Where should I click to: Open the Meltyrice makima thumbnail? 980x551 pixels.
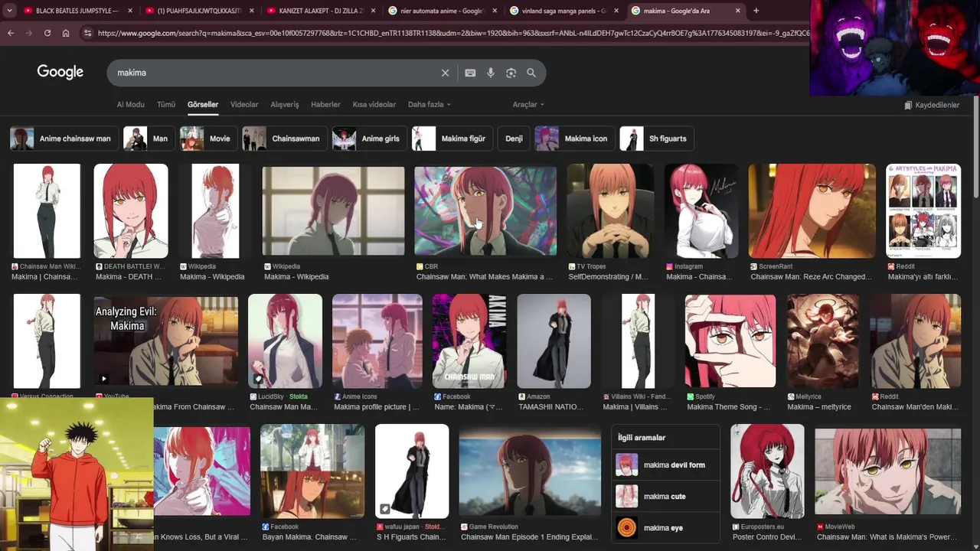pyautogui.click(x=823, y=341)
